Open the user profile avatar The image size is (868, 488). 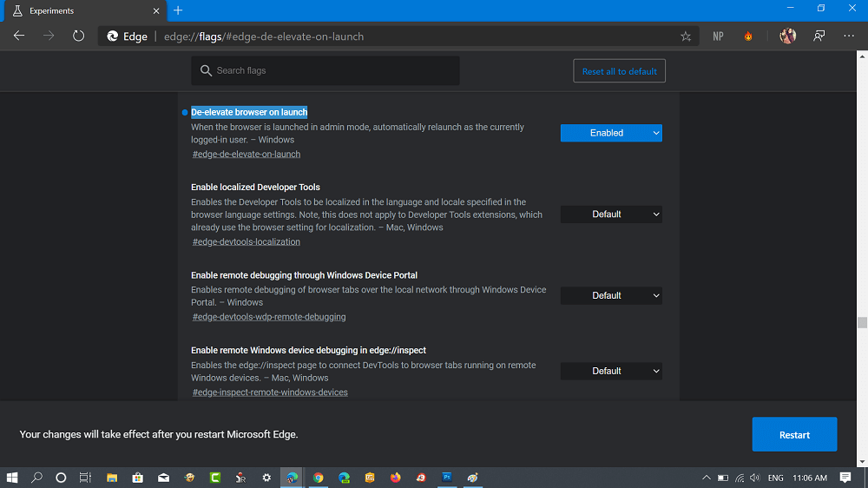click(788, 36)
